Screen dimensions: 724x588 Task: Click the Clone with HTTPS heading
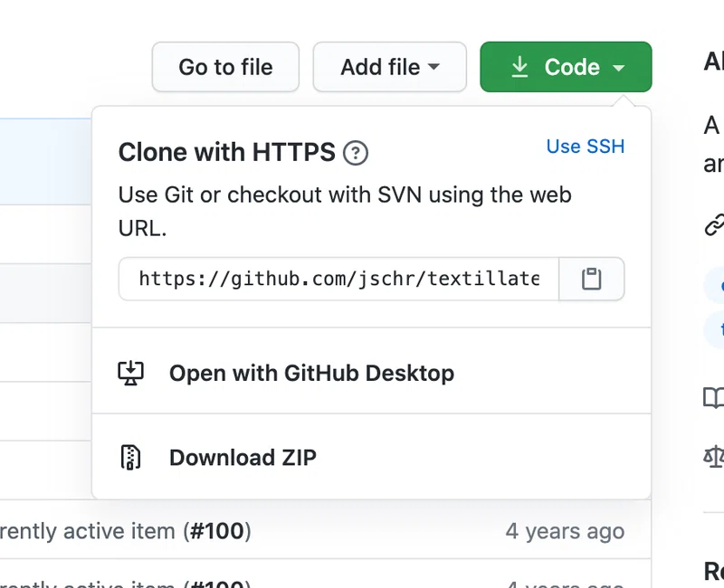[x=227, y=152]
